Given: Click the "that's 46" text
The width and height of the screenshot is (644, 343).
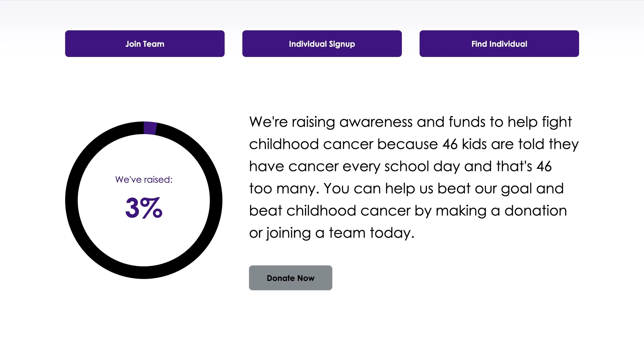Looking at the screenshot, I should pos(524,166).
